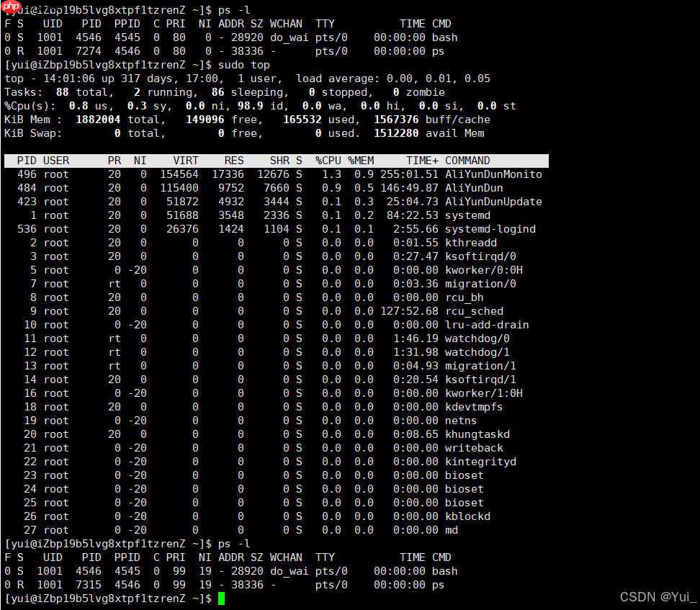The image size is (700, 610).
Task: Select the '317 days' uptime text
Action: 146,79
